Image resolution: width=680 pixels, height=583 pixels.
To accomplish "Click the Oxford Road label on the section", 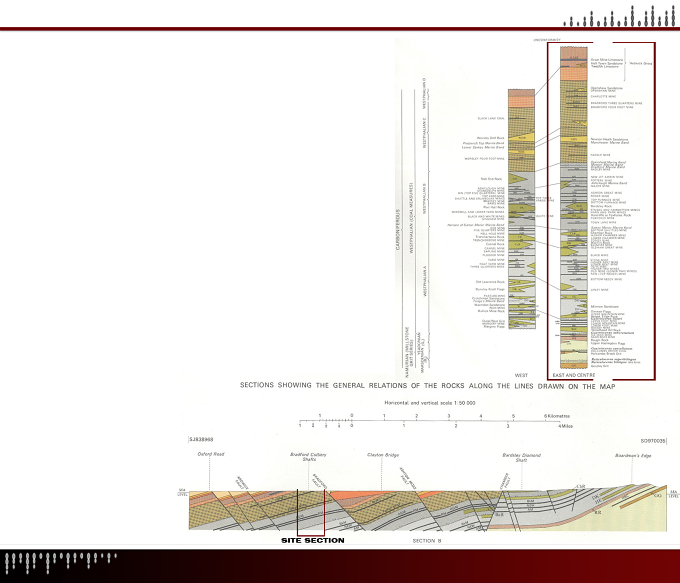I will (x=211, y=454).
